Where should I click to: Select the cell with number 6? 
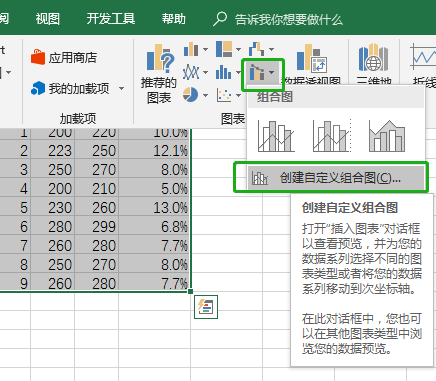(15, 227)
